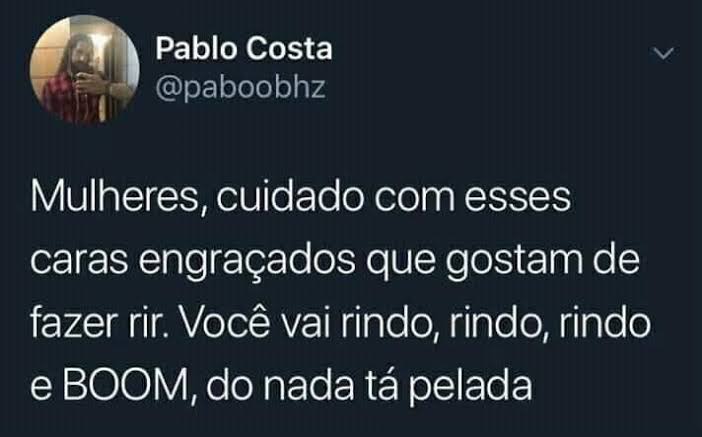The width and height of the screenshot is (702, 437).
Task: Click the word engraçados in the tweet
Action: tap(247, 261)
